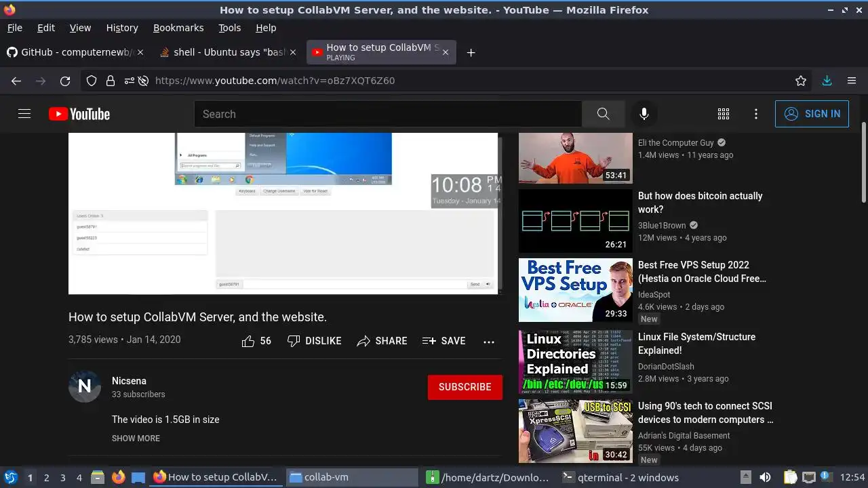
Task: Launch Firefox from the taskbar quick launcher
Action: [118, 477]
